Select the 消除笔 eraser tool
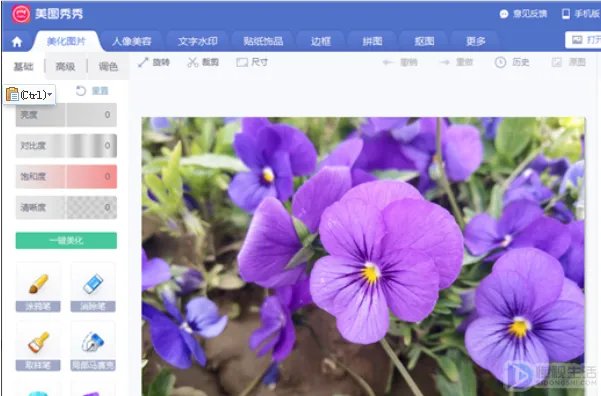This screenshot has width=601, height=396. 93,287
